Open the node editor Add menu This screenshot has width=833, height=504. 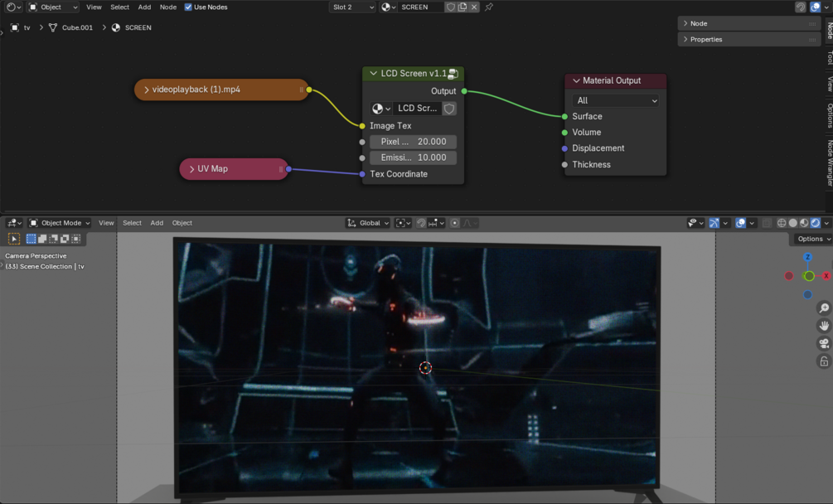point(144,7)
